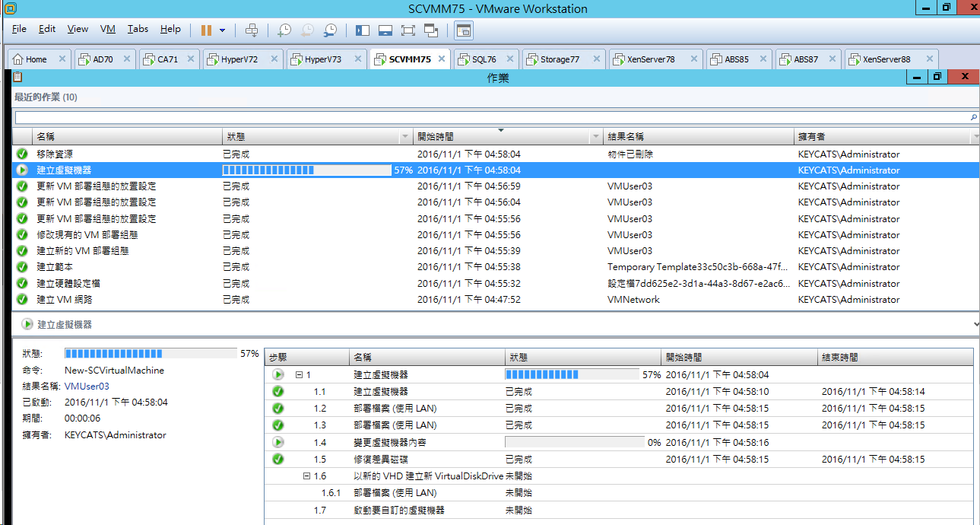This screenshot has width=980, height=525.
Task: Switch to the ABS85 tab
Action: click(738, 59)
